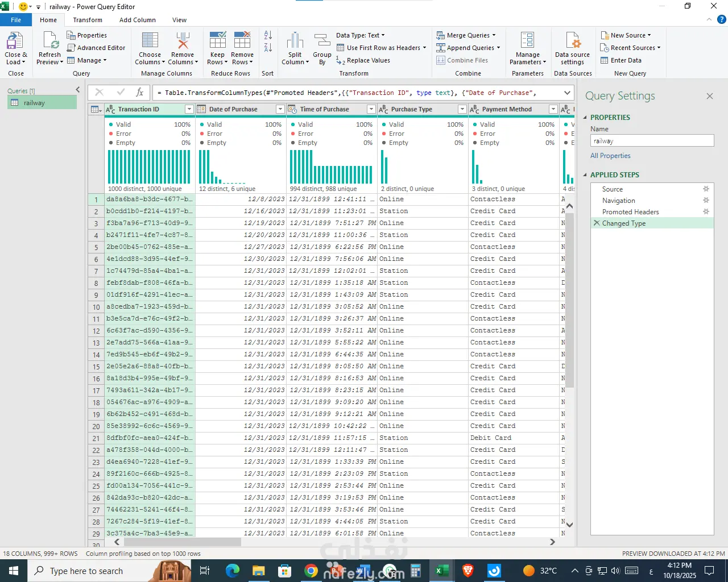
Task: Click the Keep Rows icon
Action: [x=218, y=41]
